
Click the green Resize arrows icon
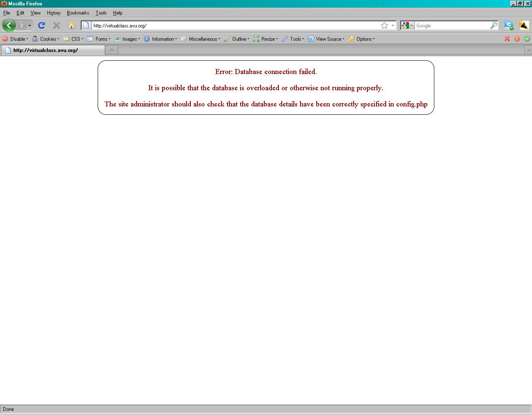click(x=256, y=39)
